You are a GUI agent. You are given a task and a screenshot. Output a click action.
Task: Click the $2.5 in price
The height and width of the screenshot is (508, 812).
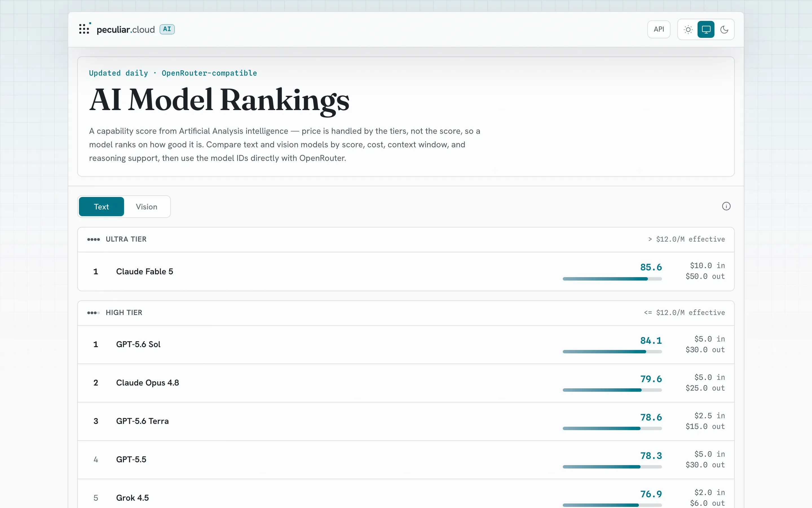click(710, 416)
